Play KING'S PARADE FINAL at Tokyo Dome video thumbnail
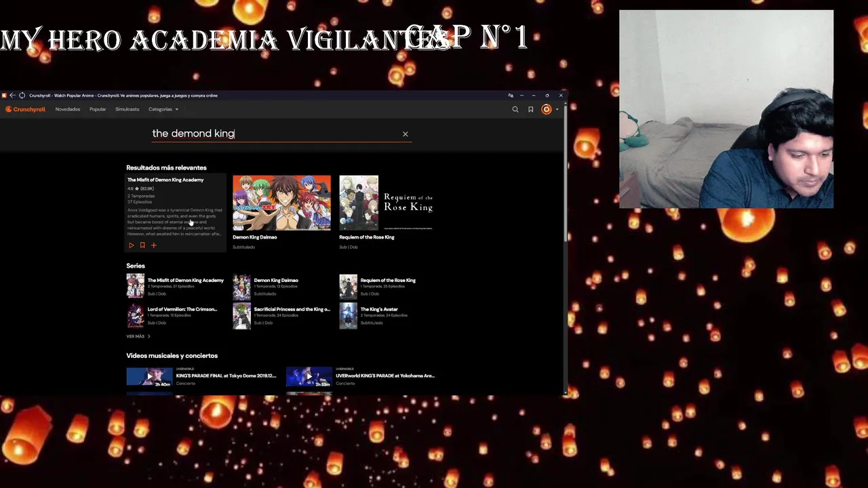Image resolution: width=868 pixels, height=488 pixels. click(x=149, y=377)
